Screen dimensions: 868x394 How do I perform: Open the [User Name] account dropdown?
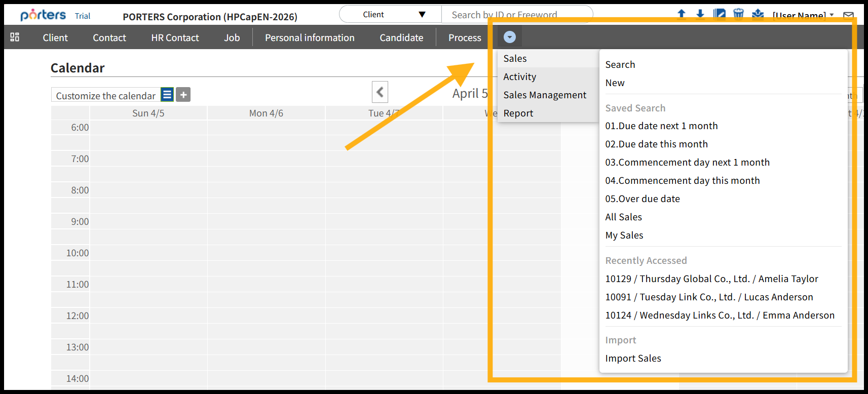[x=803, y=15]
